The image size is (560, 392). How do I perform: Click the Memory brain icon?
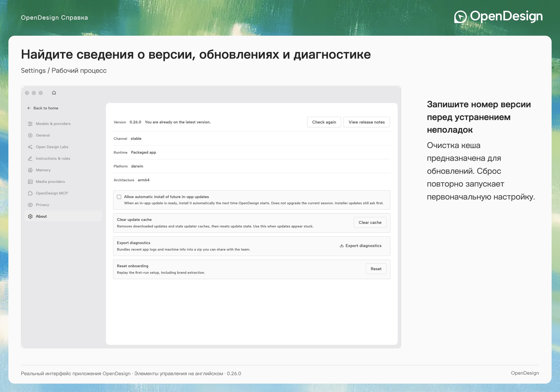pyautogui.click(x=30, y=170)
